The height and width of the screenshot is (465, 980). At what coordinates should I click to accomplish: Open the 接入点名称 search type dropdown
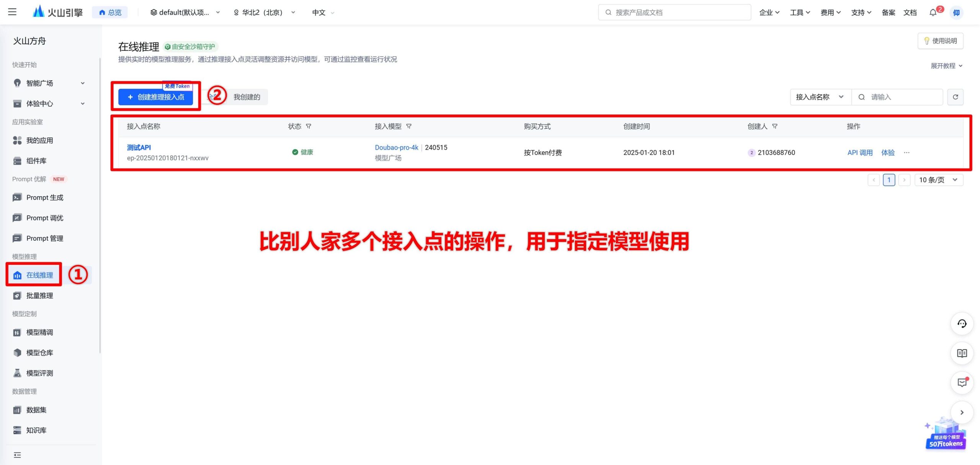820,97
